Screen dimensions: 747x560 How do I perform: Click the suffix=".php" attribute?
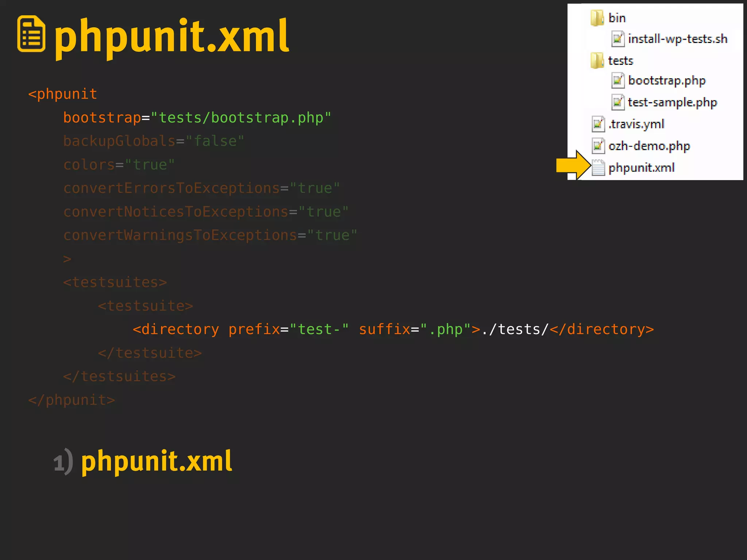tap(415, 330)
